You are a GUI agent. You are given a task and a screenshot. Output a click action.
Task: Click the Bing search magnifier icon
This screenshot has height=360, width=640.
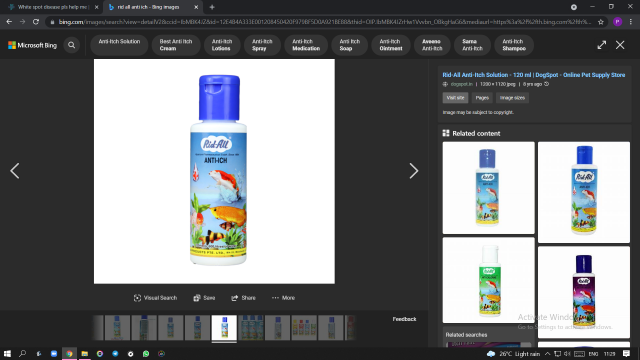tap(71, 45)
